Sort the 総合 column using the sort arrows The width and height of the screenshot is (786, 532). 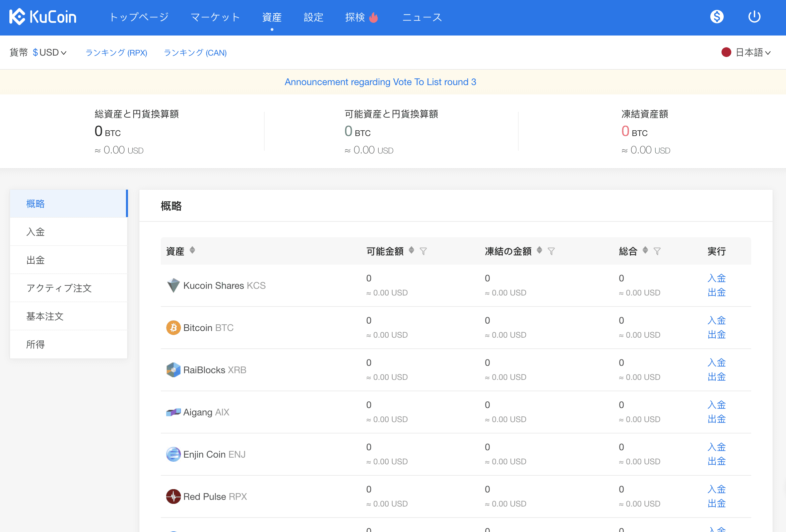click(645, 250)
